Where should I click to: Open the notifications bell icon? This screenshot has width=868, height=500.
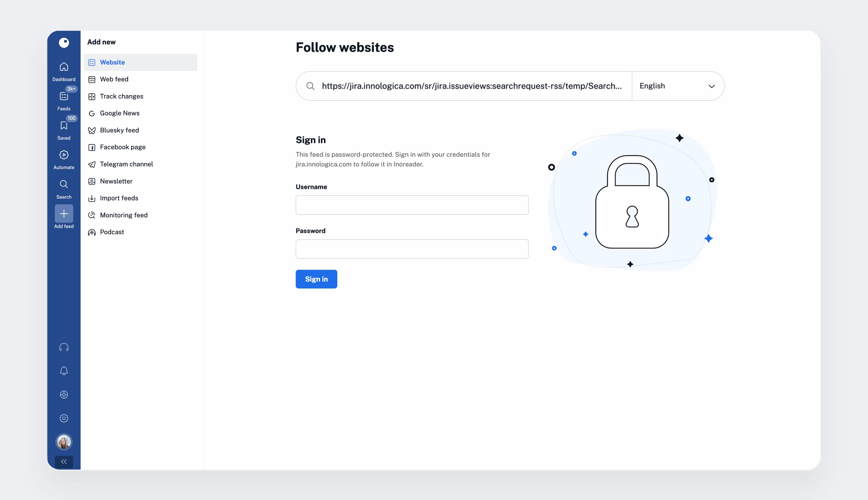pyautogui.click(x=64, y=371)
